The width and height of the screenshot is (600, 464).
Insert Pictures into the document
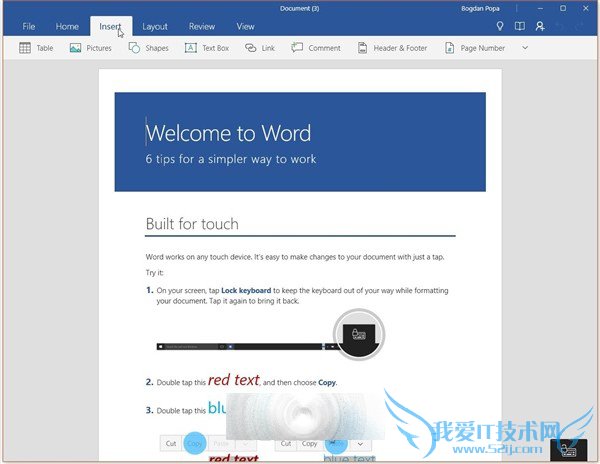[91, 48]
